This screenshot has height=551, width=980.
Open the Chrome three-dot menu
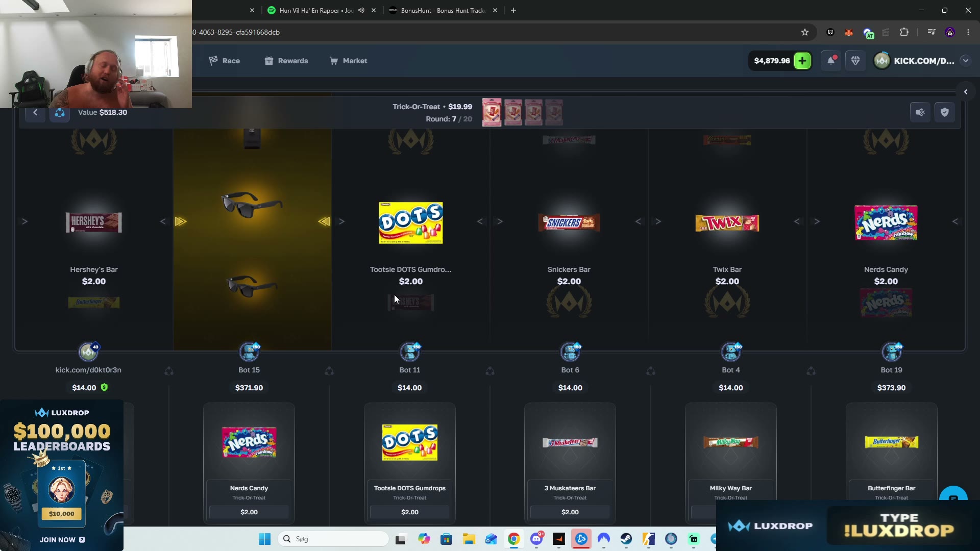click(x=968, y=32)
